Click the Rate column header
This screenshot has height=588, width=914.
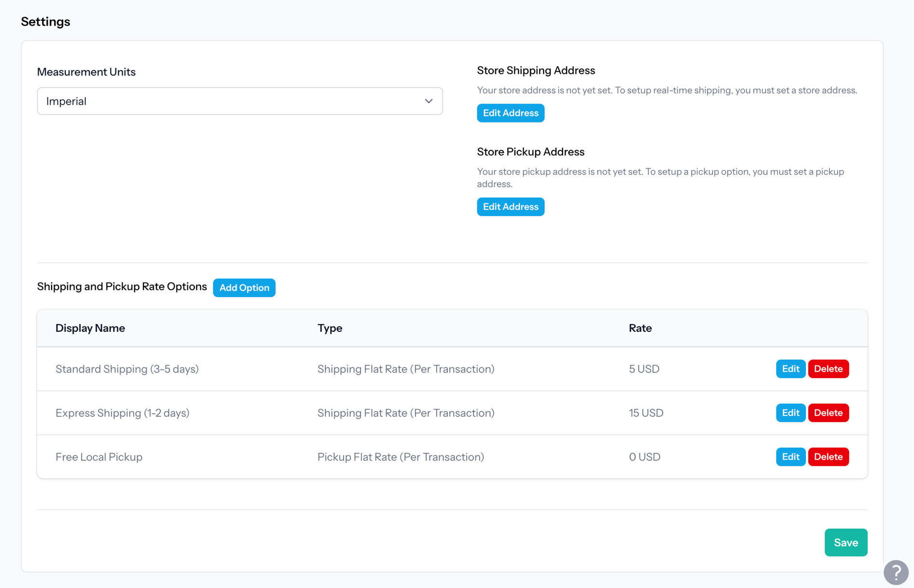640,328
